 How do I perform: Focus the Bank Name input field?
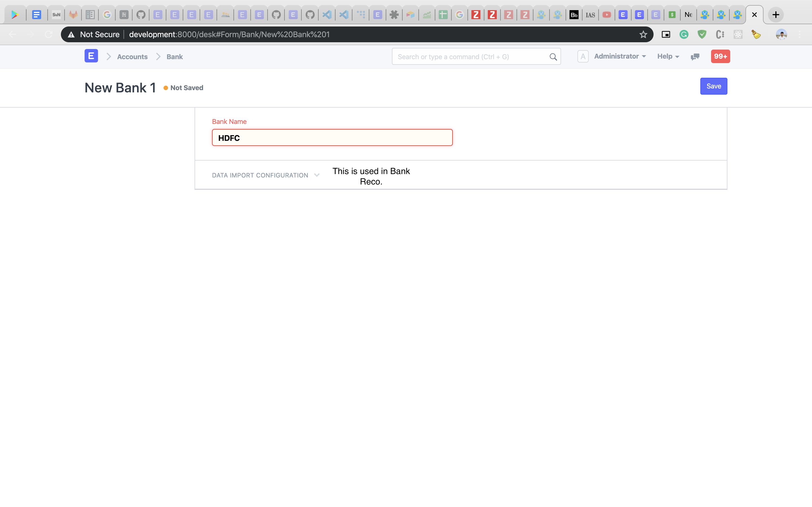pyautogui.click(x=332, y=137)
